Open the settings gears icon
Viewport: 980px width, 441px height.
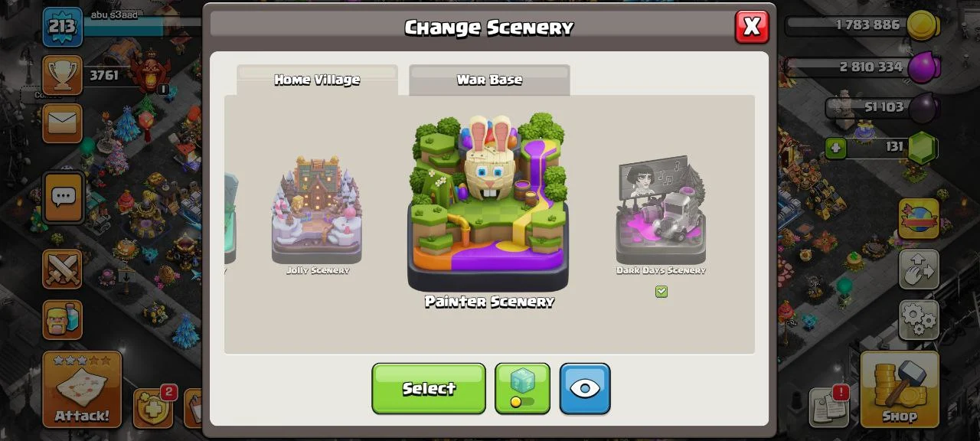919,319
